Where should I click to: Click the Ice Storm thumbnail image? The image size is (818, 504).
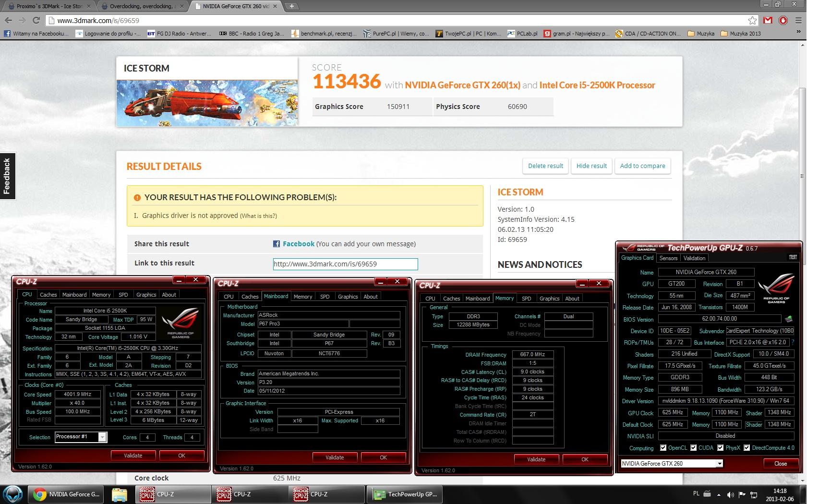(x=207, y=103)
